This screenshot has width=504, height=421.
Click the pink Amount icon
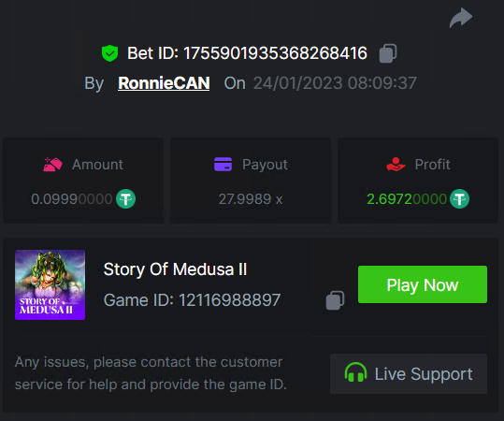[52, 165]
